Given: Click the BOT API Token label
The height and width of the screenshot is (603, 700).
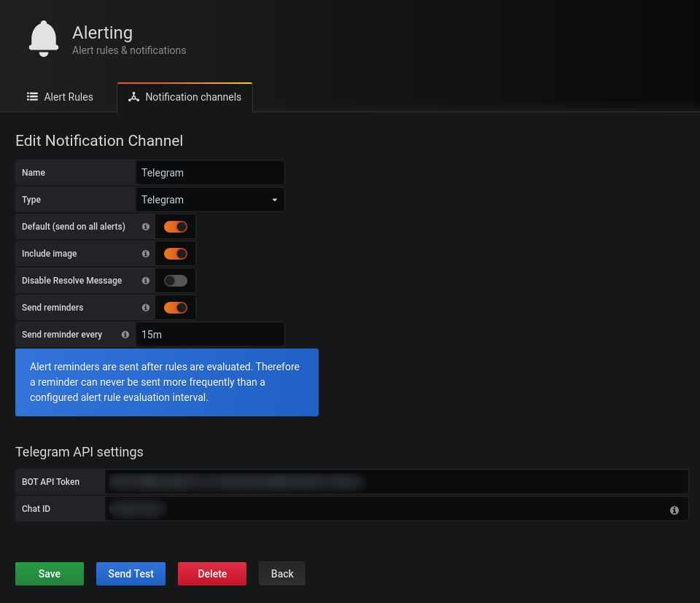Looking at the screenshot, I should click(50, 481).
